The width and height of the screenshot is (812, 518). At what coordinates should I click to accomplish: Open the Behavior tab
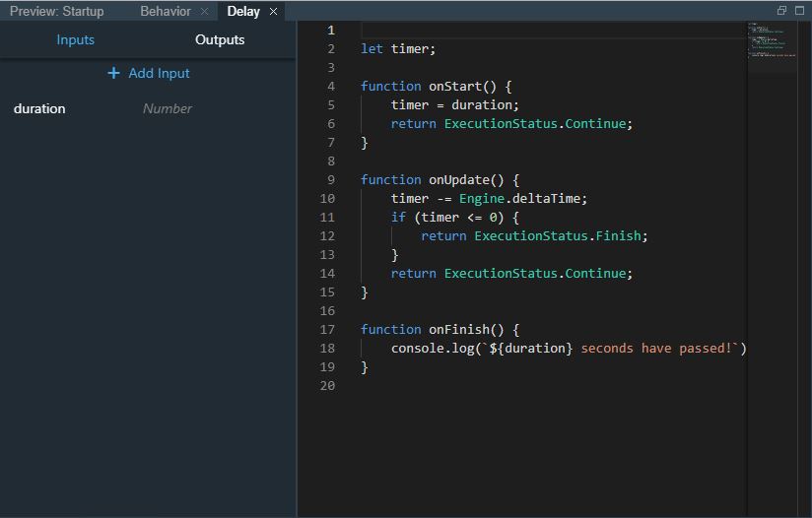coord(165,12)
